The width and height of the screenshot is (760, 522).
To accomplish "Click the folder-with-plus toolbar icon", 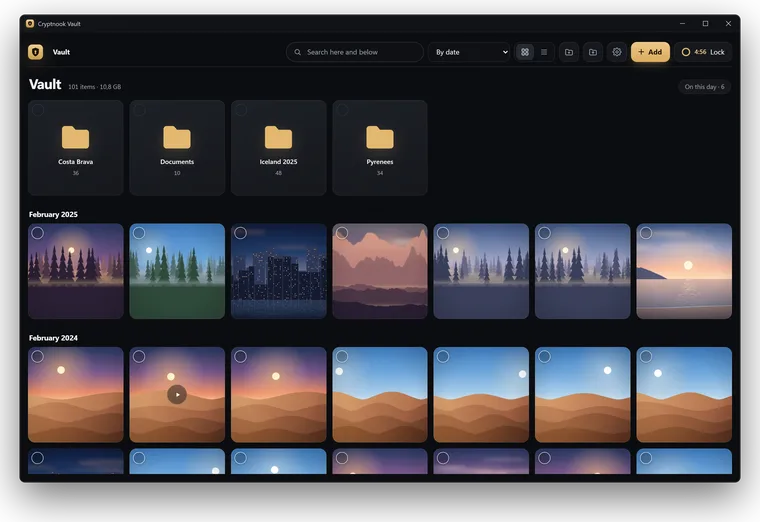I will click(593, 52).
